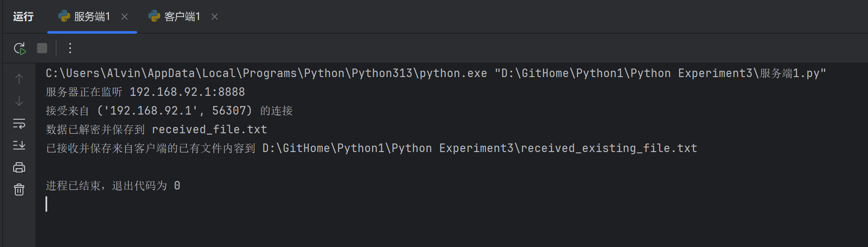The height and width of the screenshot is (247, 868).
Task: Click the received_existing_file.txt path in output
Action: pyautogui.click(x=479, y=148)
